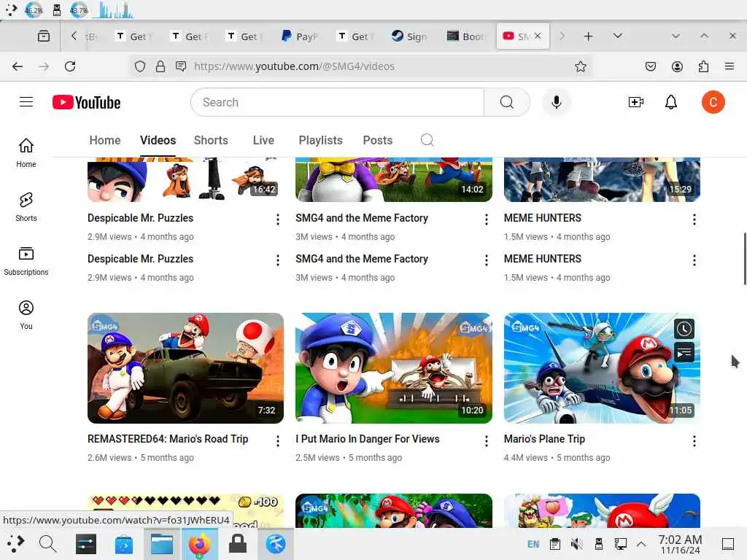This screenshot has width=747, height=560.
Task: Toggle muted volume icon in system tray
Action: 576,544
